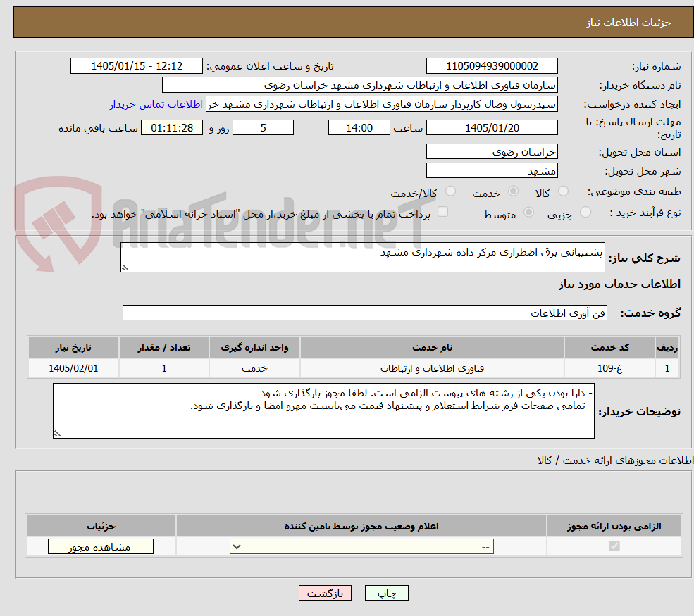
Task: Select the کالا radio button
Action: click(x=563, y=191)
